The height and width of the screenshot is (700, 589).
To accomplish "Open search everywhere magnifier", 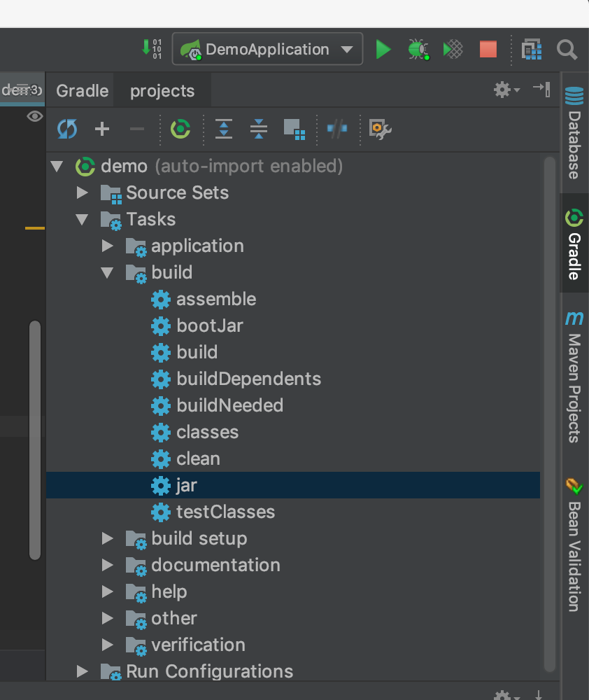I will [x=567, y=49].
